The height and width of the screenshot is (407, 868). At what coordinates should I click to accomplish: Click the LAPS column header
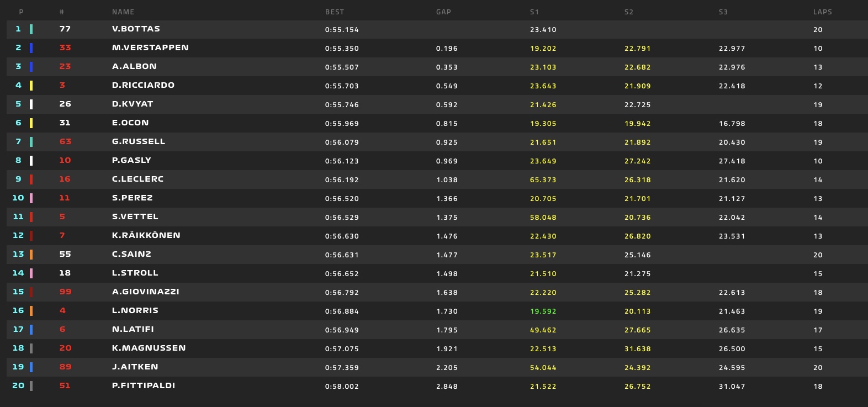823,12
